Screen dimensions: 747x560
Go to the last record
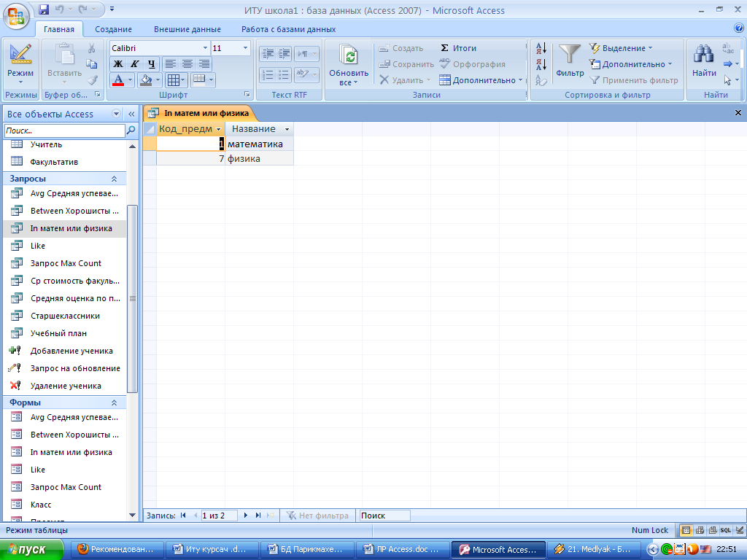(x=258, y=516)
